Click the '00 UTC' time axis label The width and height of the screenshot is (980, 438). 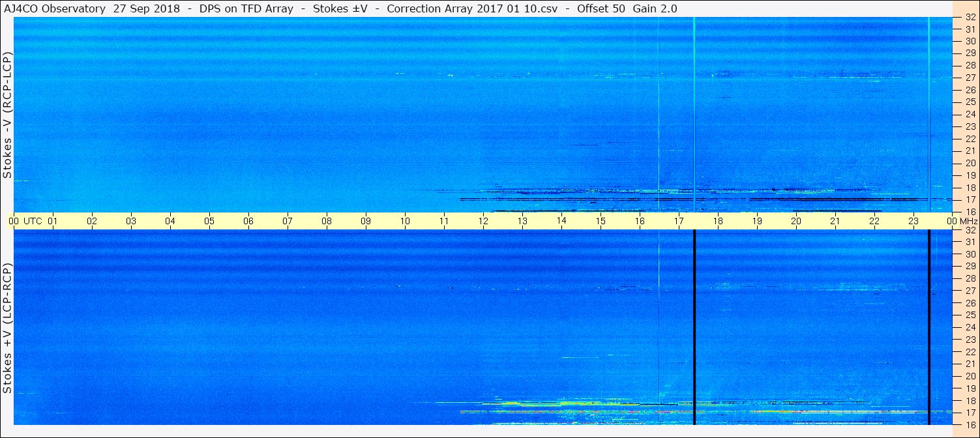coord(25,221)
